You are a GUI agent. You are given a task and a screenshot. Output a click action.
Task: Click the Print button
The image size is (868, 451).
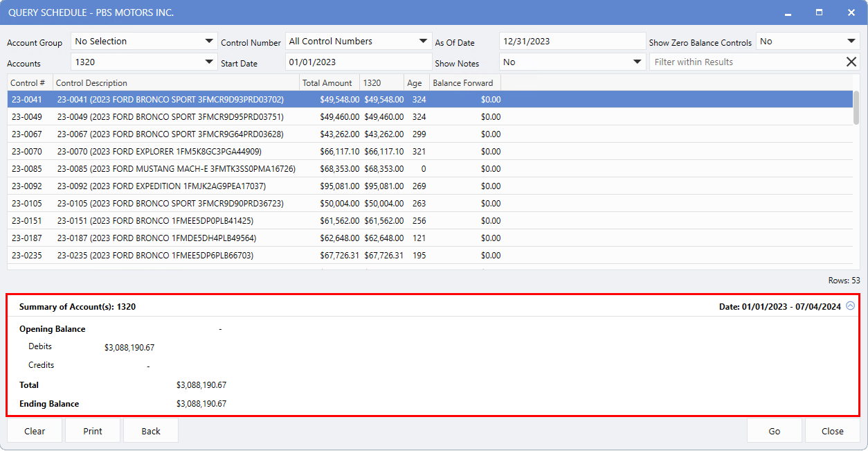pos(93,431)
